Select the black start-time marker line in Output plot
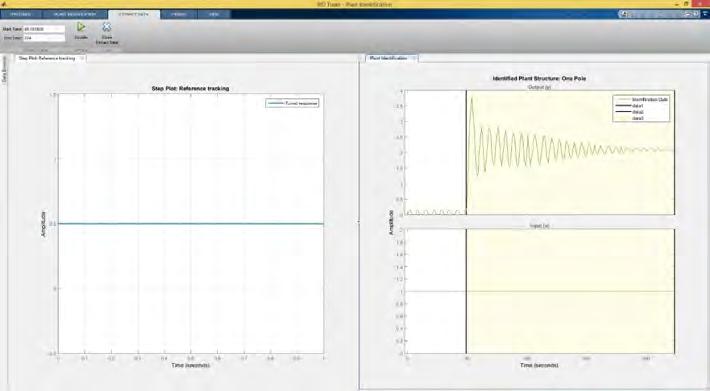Screen dimensions: 710x391 pos(466,153)
